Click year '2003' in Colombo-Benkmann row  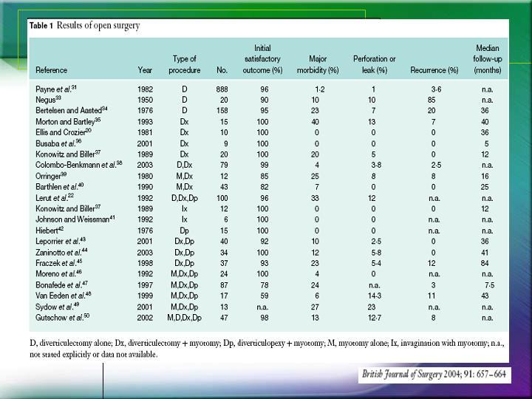coord(145,165)
